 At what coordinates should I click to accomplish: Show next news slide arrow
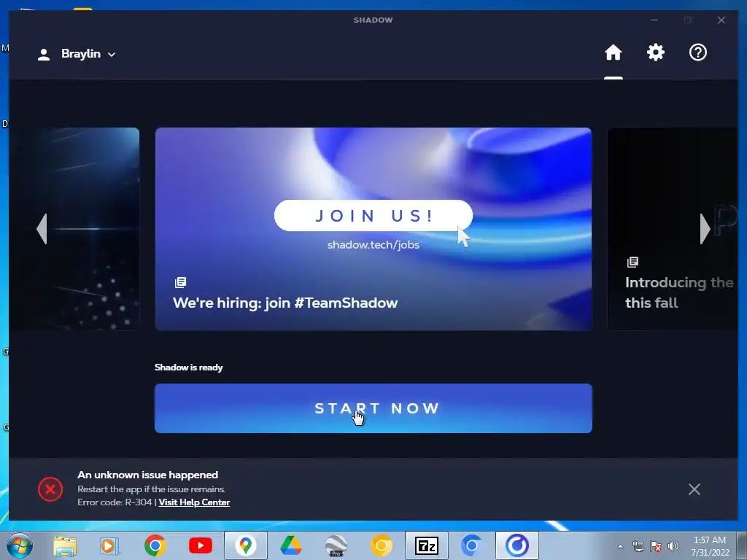pos(705,229)
